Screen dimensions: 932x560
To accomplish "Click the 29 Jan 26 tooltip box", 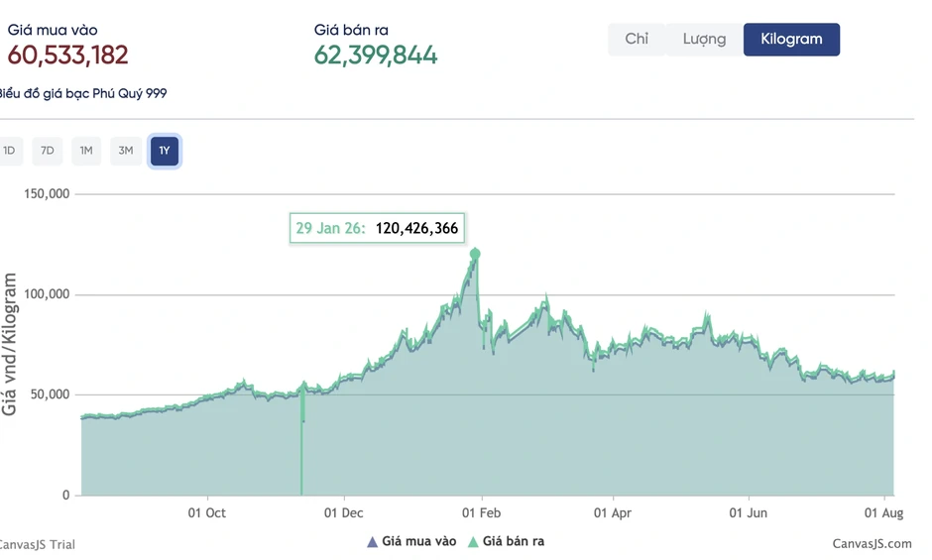I will [x=377, y=228].
